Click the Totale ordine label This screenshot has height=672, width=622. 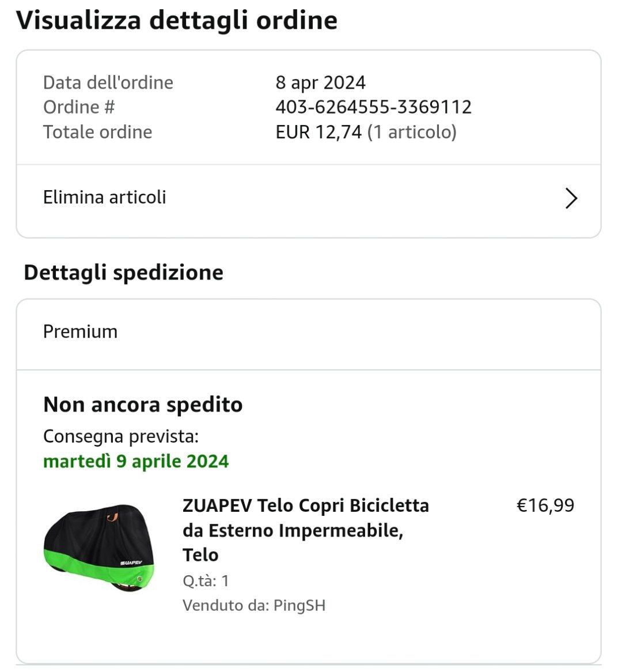[x=98, y=132]
